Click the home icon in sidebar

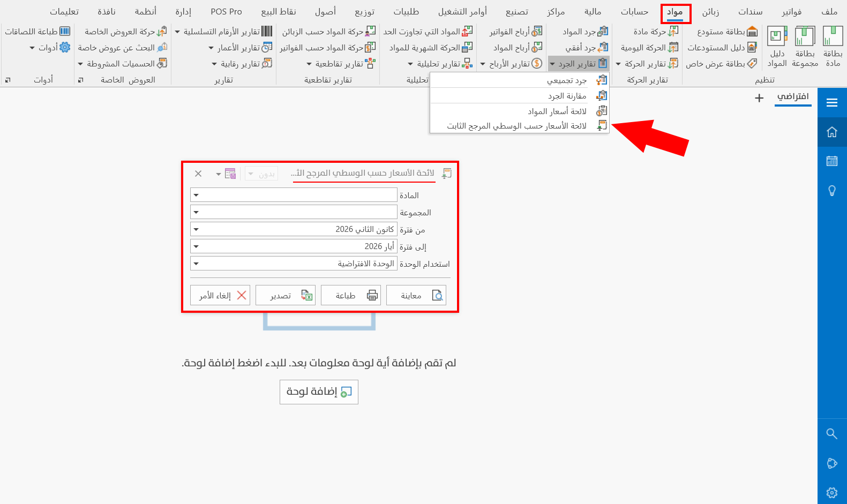coord(832,132)
